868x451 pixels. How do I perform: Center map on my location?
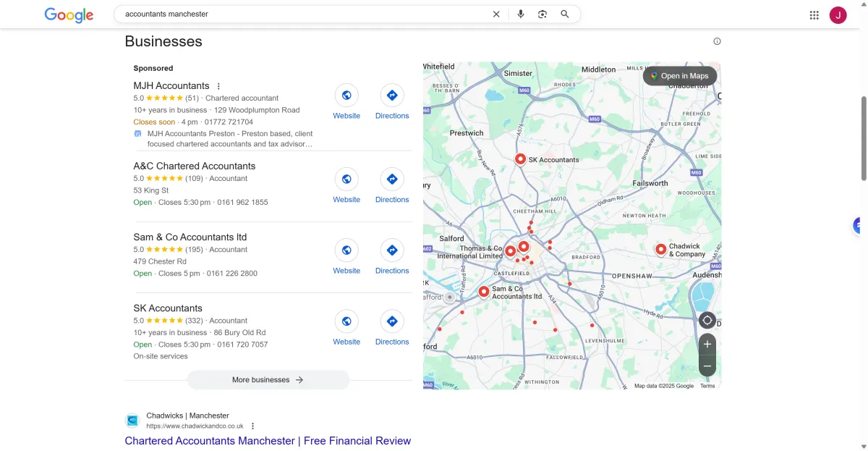pos(707,320)
